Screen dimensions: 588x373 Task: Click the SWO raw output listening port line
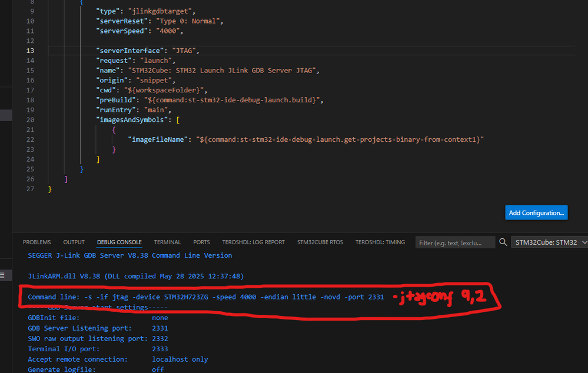98,338
